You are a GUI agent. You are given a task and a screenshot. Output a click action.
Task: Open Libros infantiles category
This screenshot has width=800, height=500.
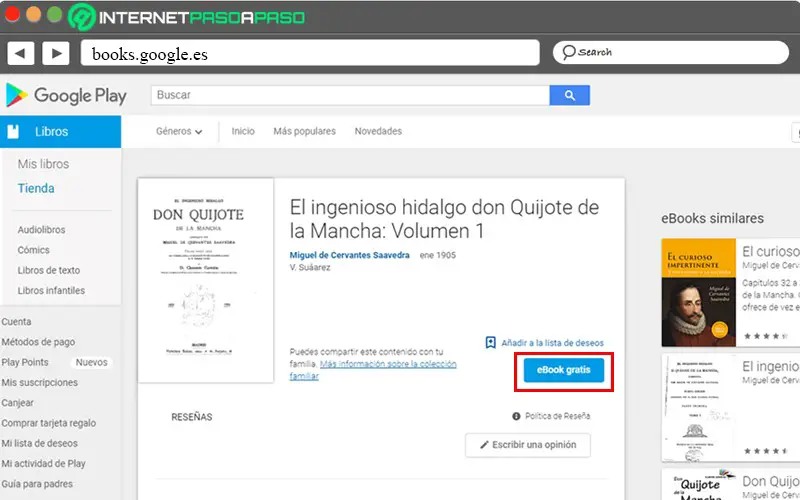tap(51, 291)
